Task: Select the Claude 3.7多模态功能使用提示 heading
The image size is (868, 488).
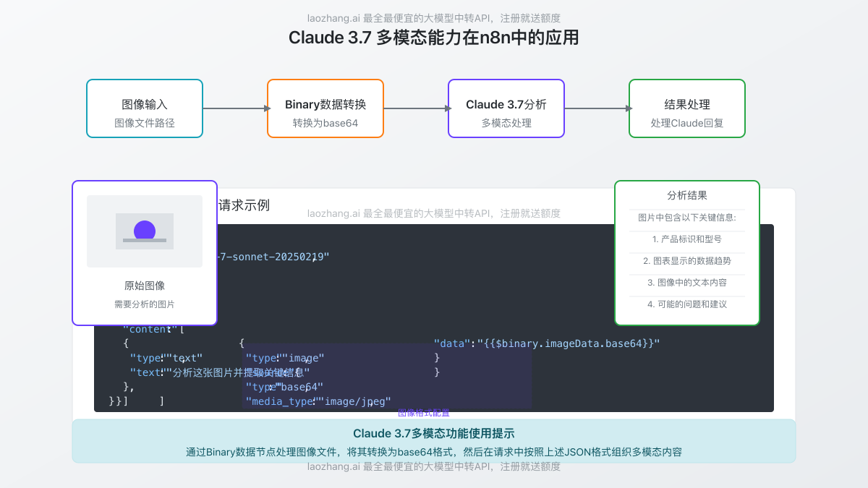Action: pyautogui.click(x=434, y=434)
